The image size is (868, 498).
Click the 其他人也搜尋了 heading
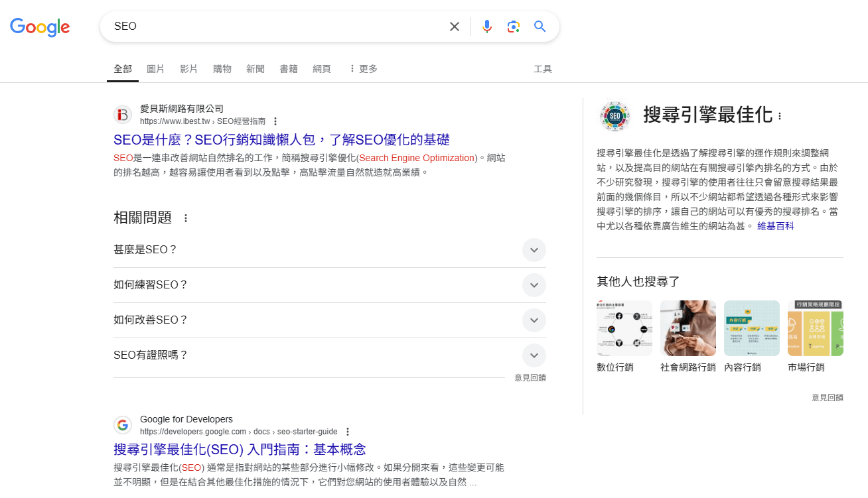click(638, 281)
